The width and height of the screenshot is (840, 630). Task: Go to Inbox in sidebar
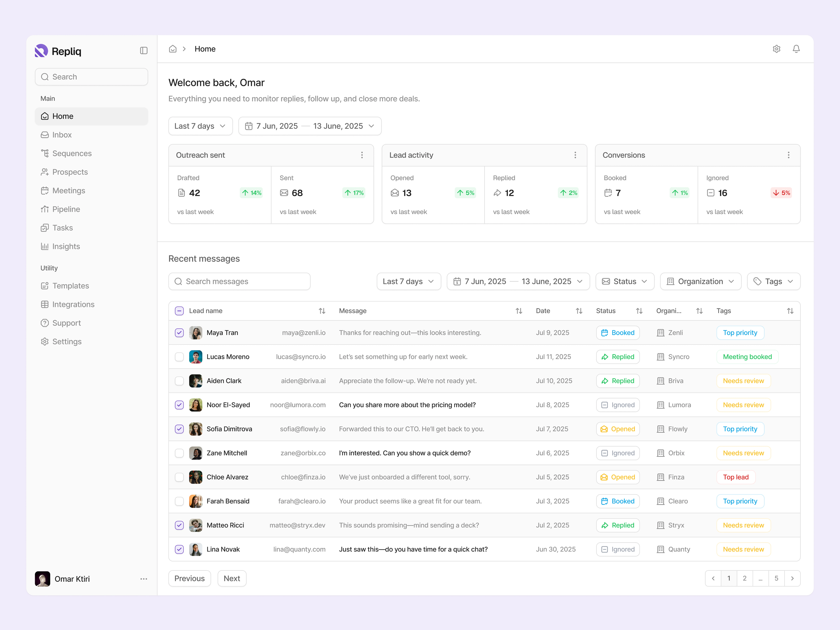62,135
